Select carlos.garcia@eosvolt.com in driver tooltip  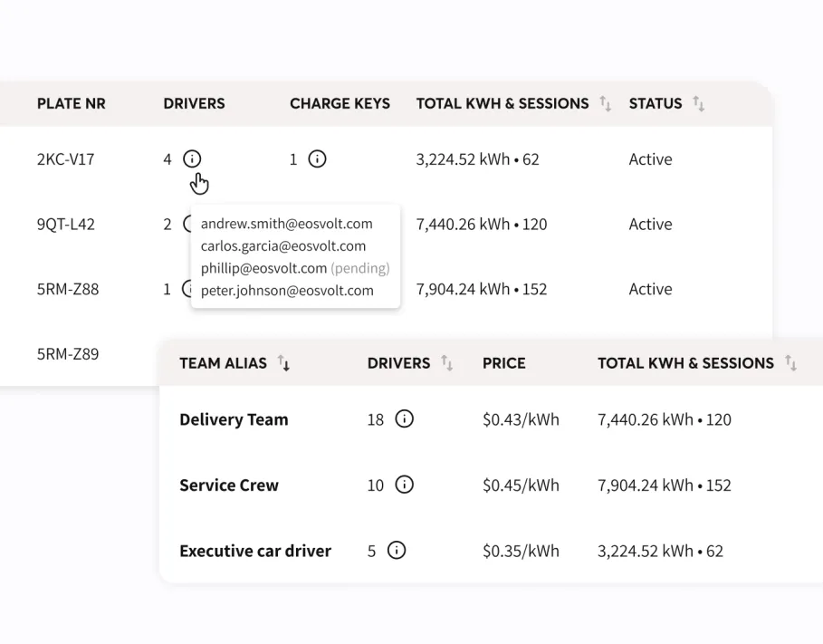point(283,246)
